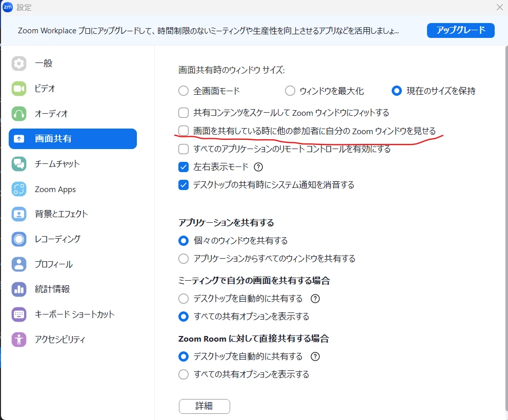The image size is (508, 420).
Task: Open チームチャット settings tab
Action: (x=73, y=164)
